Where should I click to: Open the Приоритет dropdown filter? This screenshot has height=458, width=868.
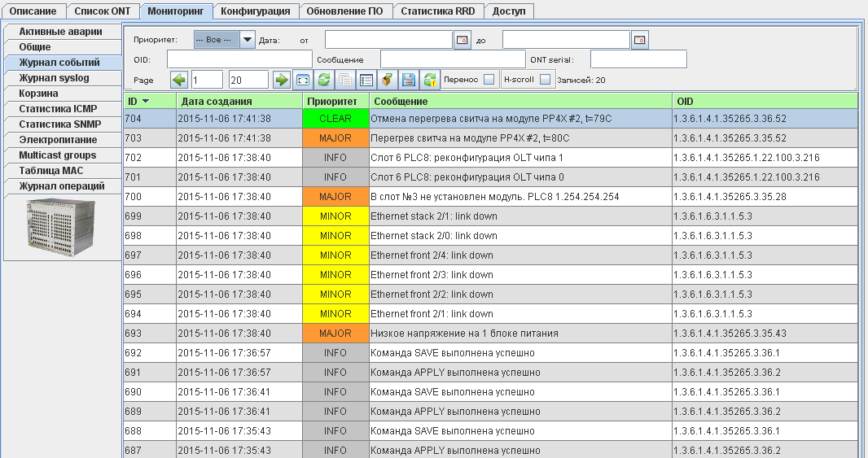tap(247, 40)
